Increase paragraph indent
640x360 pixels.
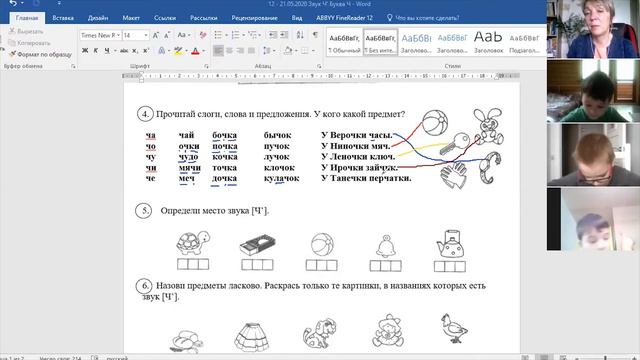tap(284, 35)
